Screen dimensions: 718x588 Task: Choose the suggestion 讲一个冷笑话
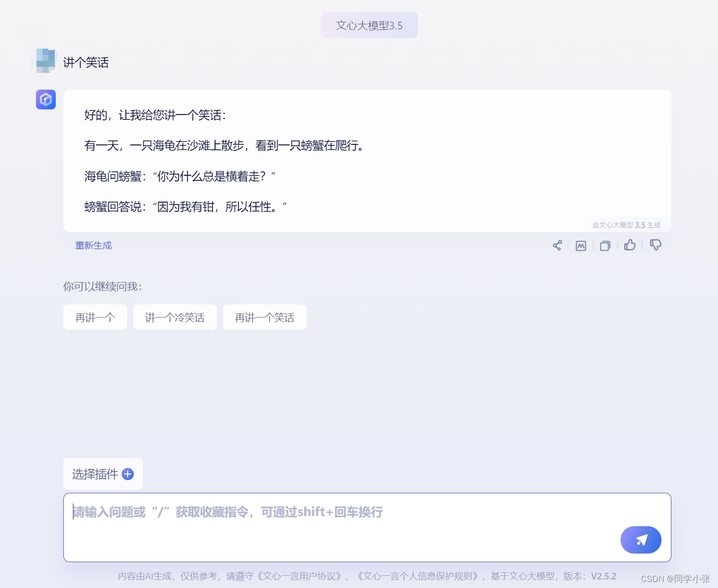click(x=175, y=318)
